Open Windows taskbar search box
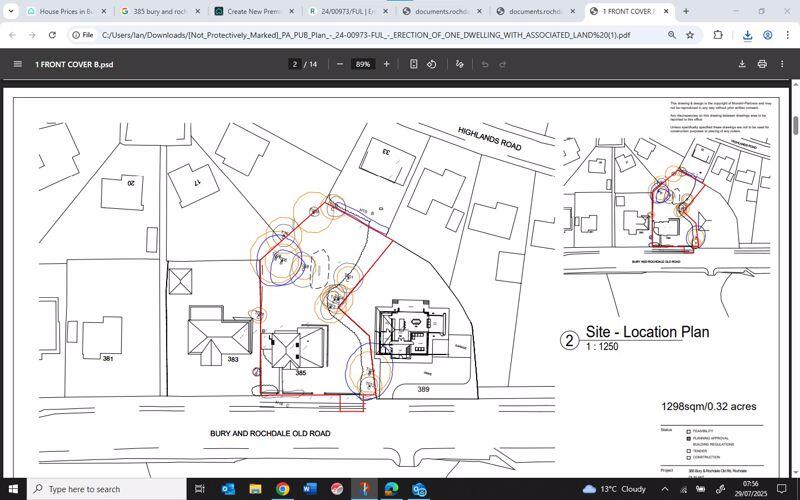 click(100, 489)
